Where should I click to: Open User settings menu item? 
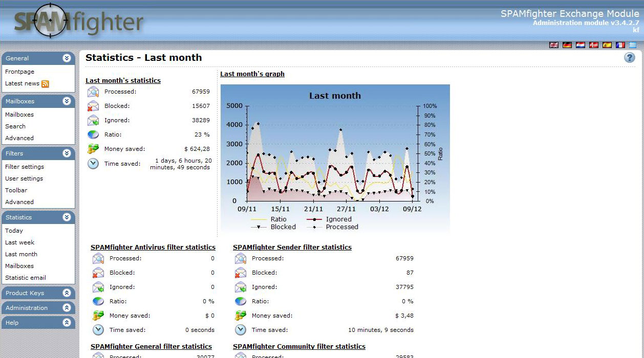[24, 178]
